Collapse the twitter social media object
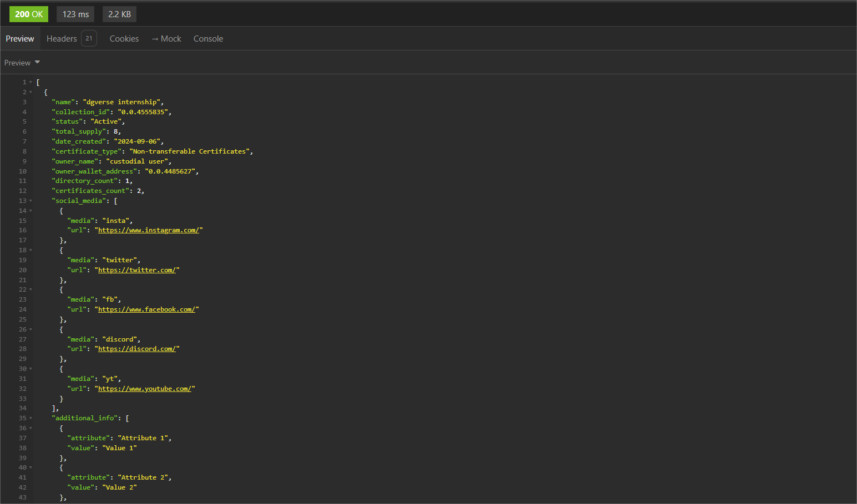 point(29,250)
